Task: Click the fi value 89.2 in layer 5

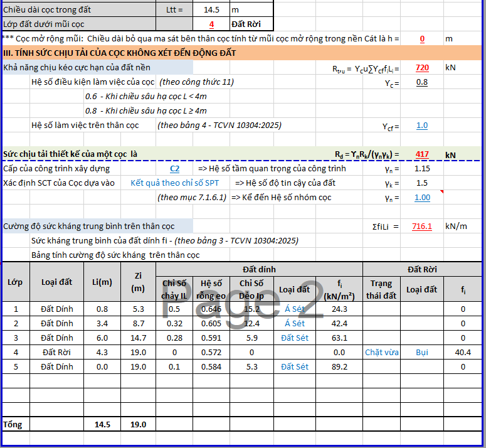Action: pyautogui.click(x=339, y=367)
